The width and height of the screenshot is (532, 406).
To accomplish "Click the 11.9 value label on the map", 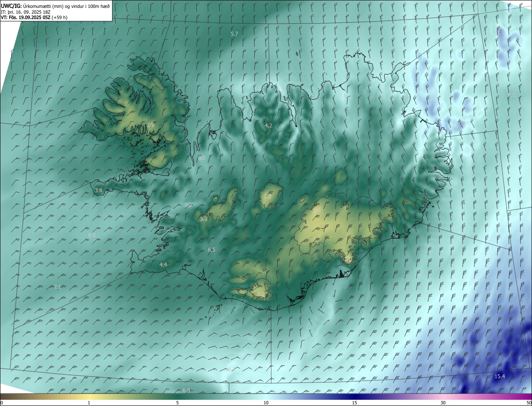I will pos(500,32).
